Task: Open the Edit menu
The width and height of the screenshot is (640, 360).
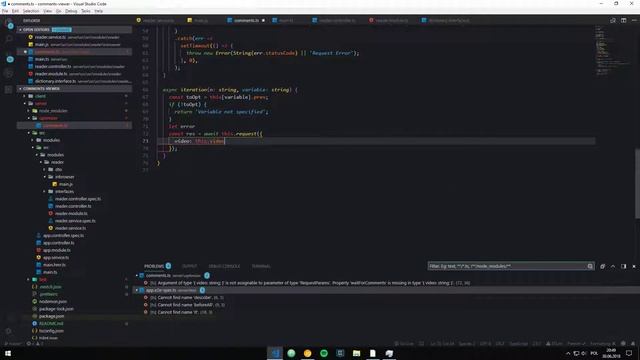Action: click(x=15, y=11)
